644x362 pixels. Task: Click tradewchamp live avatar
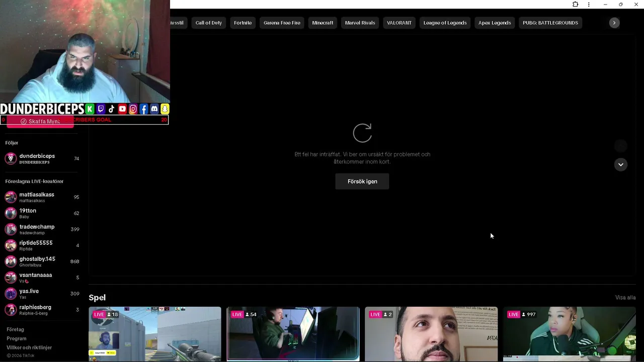[x=11, y=229]
